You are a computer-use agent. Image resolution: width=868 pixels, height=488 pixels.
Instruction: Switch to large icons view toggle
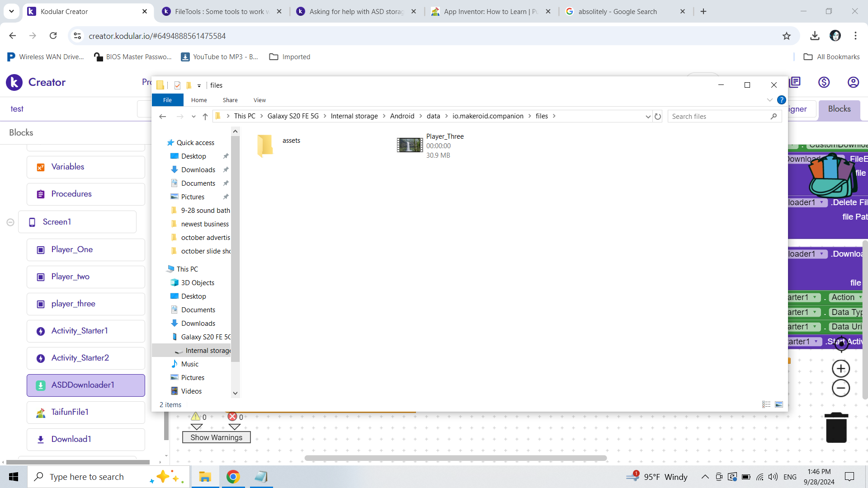779,404
